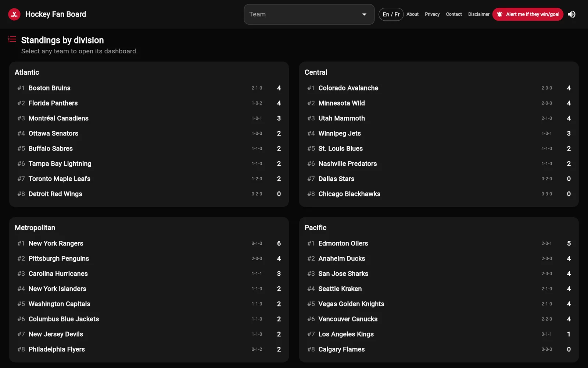
Task: Select Seattle Kraken row
Action: click(439, 289)
